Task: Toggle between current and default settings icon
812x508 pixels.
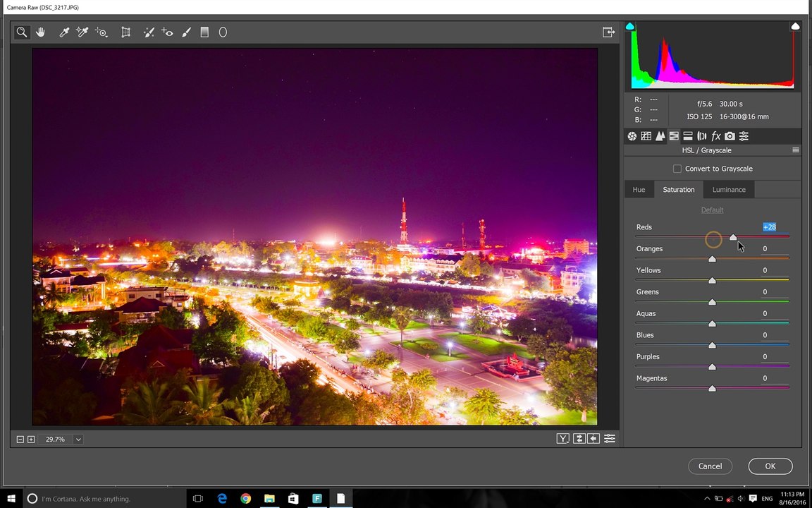Action: click(610, 439)
